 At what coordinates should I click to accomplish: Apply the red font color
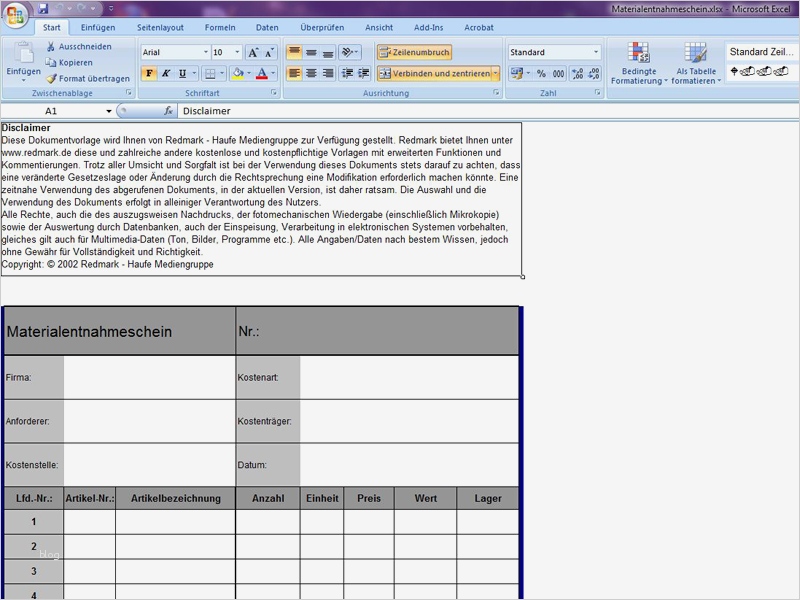tap(262, 73)
